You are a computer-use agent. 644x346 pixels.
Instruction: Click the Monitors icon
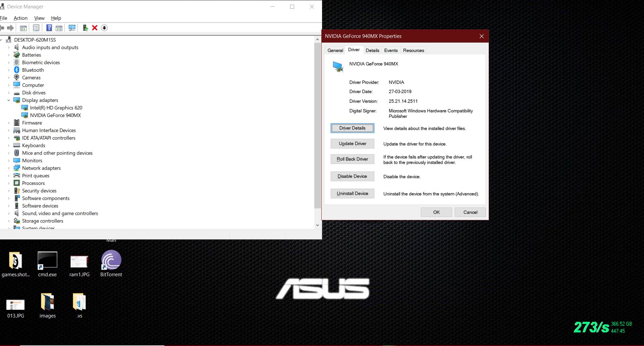click(17, 160)
